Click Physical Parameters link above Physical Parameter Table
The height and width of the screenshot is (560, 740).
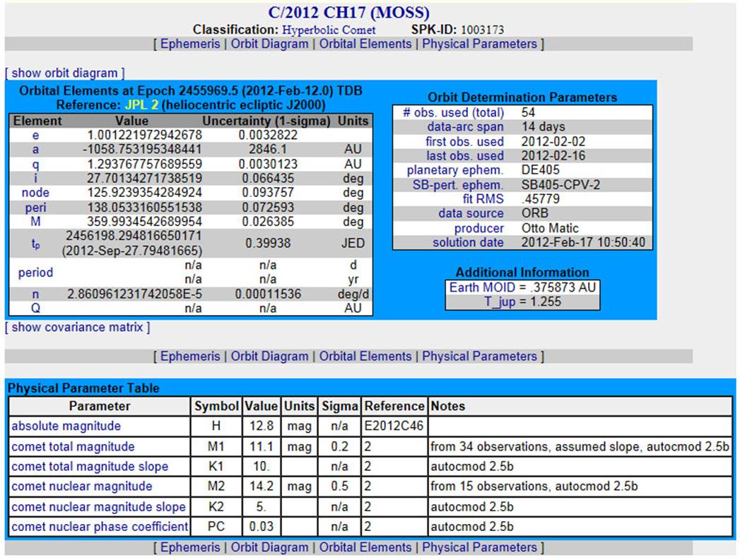[x=479, y=357]
